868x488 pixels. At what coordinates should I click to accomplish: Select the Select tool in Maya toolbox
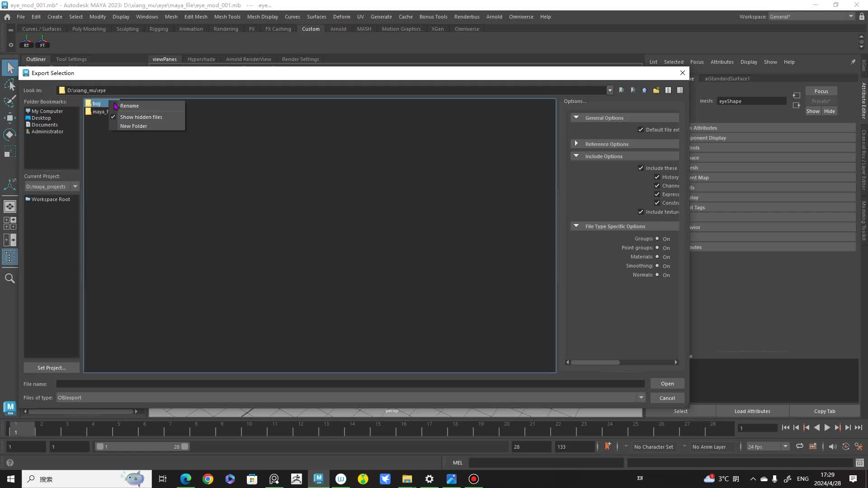[10, 68]
